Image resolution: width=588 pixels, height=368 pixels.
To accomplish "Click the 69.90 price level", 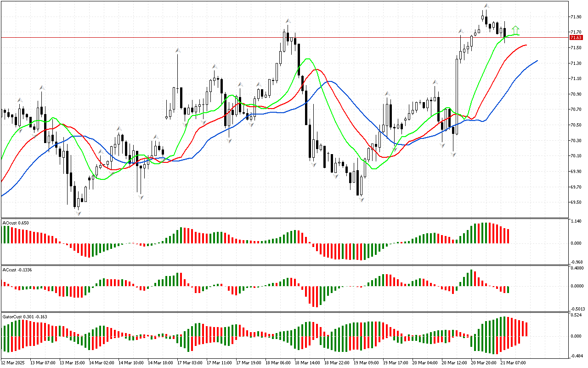I will [x=576, y=172].
